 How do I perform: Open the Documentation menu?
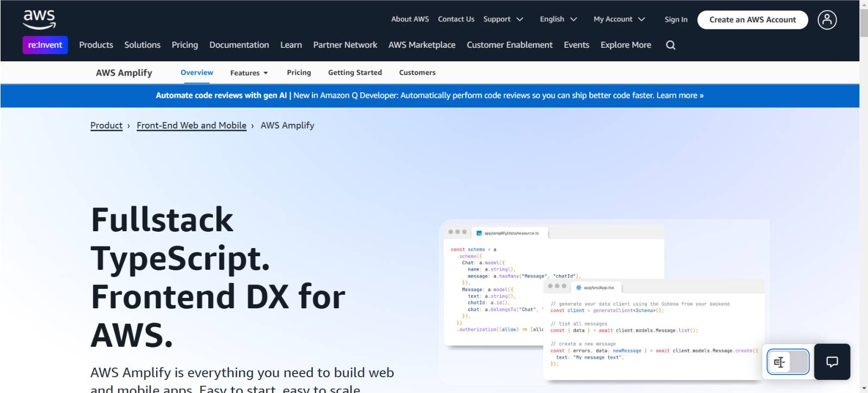pyautogui.click(x=239, y=45)
